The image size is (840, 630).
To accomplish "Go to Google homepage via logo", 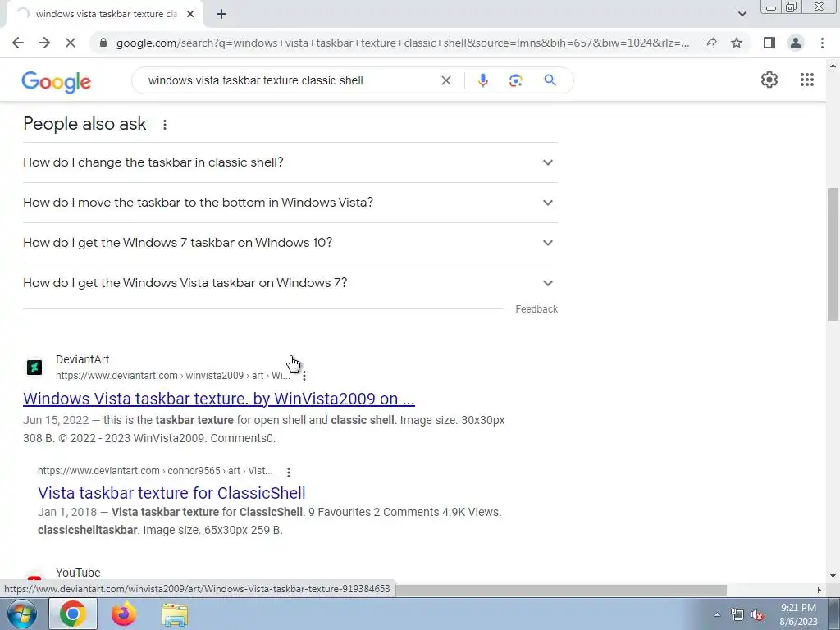I will 57,81.
